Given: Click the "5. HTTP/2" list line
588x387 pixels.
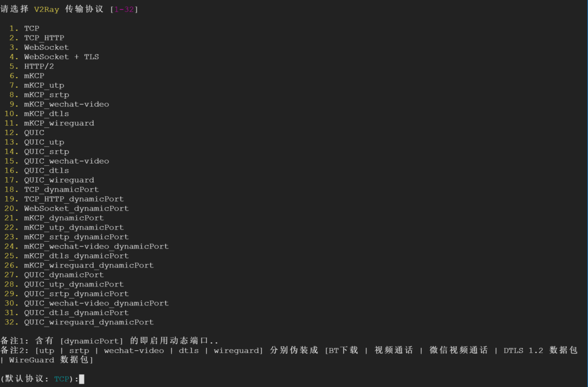Looking at the screenshot, I should pyautogui.click(x=32, y=67).
